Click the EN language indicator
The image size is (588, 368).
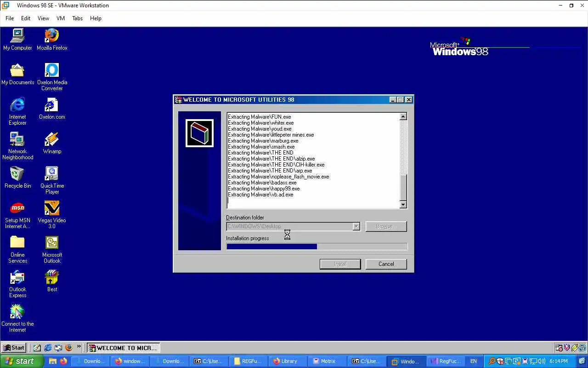point(474,361)
